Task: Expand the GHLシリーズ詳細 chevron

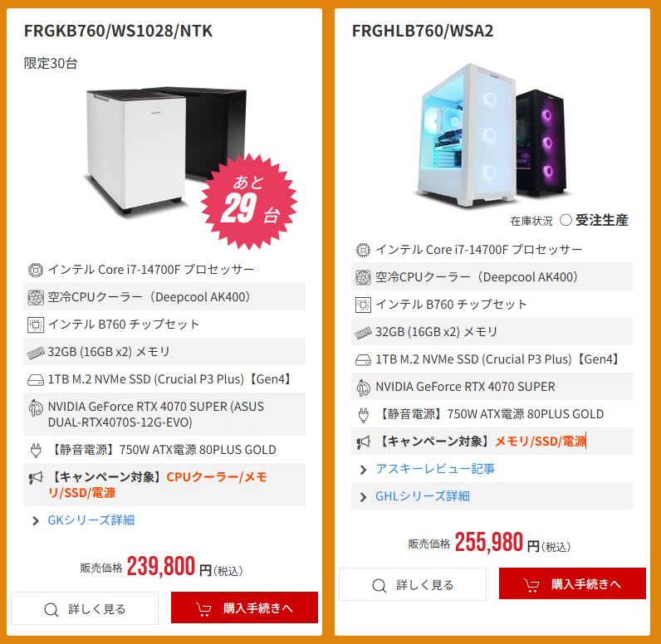Action: pos(363,497)
